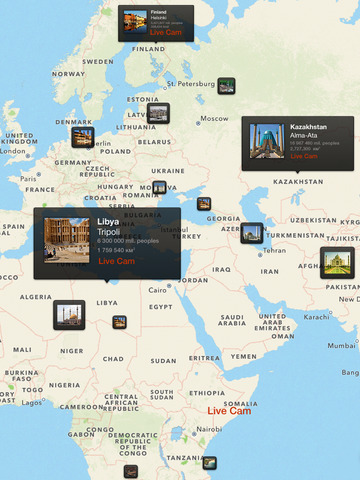Select the Moscow city dot
The width and height of the screenshot is (360, 480).
click(x=198, y=124)
